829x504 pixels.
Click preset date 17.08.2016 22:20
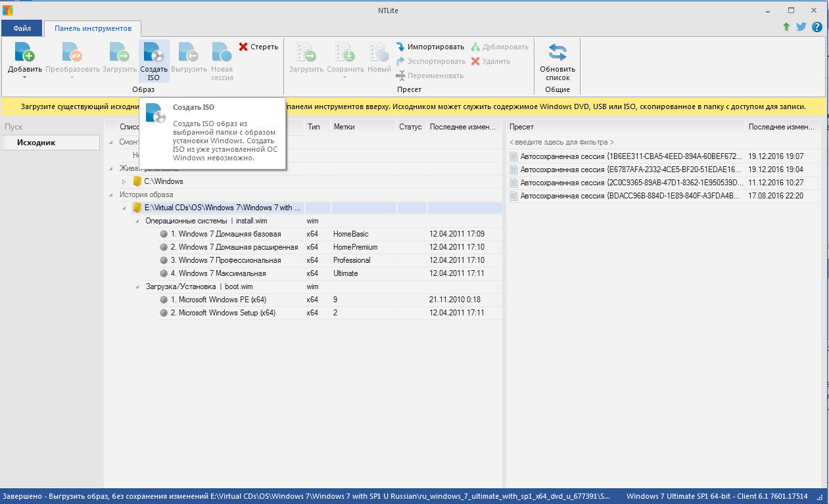[x=776, y=196]
